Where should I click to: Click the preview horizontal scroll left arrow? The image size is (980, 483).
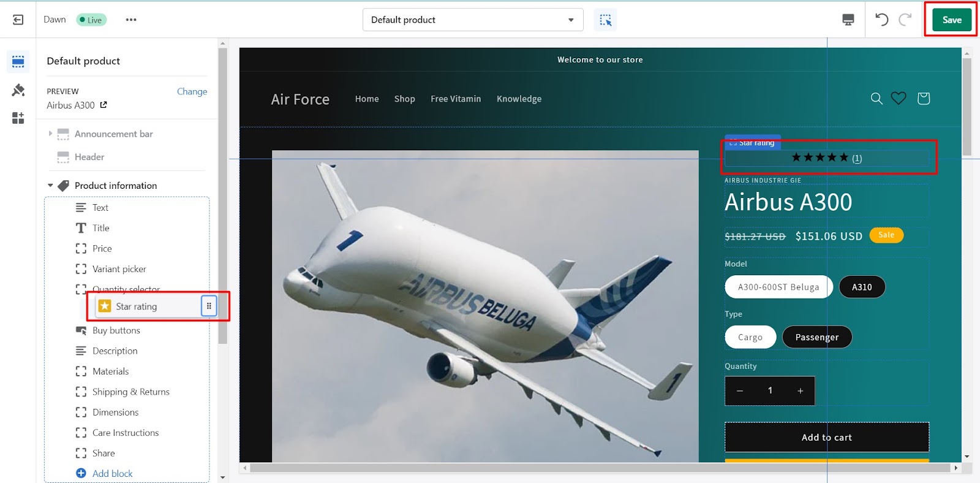click(245, 468)
